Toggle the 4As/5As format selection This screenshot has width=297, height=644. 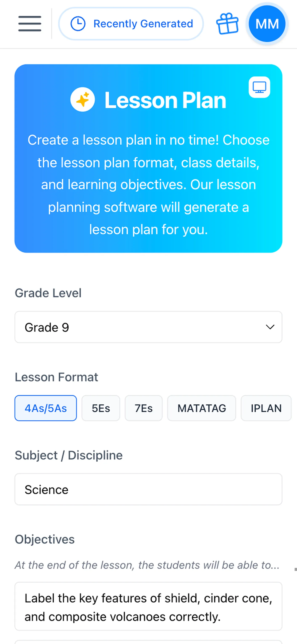tap(45, 408)
